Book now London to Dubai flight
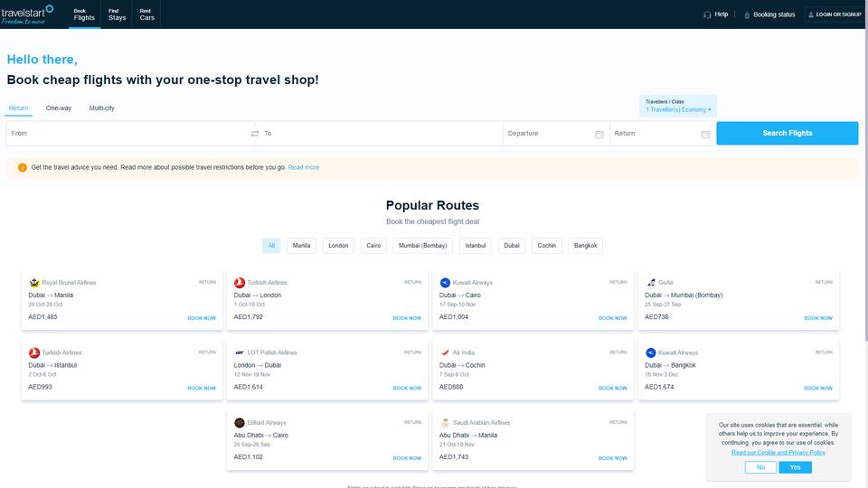The image size is (868, 488). 407,389
